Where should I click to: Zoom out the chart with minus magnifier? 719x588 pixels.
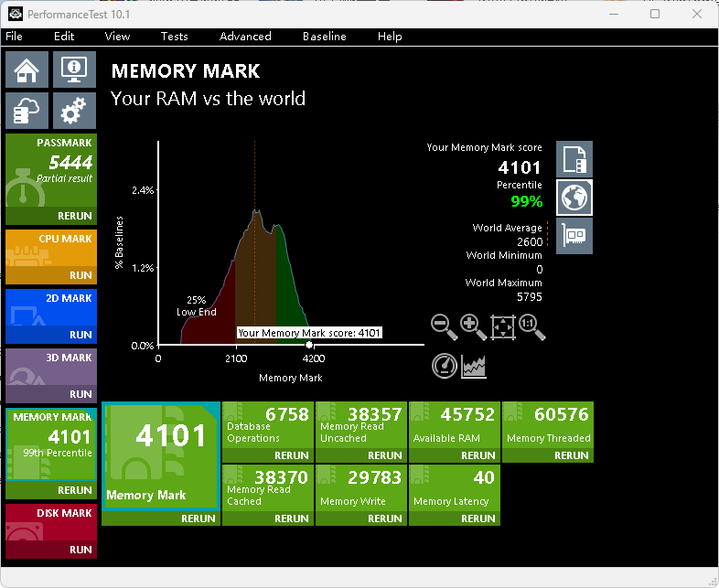point(445,327)
